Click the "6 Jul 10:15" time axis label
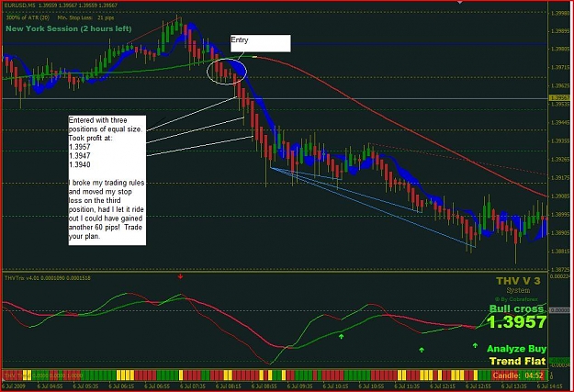Image resolution: width=574 pixels, height=392 pixels. (x=335, y=386)
